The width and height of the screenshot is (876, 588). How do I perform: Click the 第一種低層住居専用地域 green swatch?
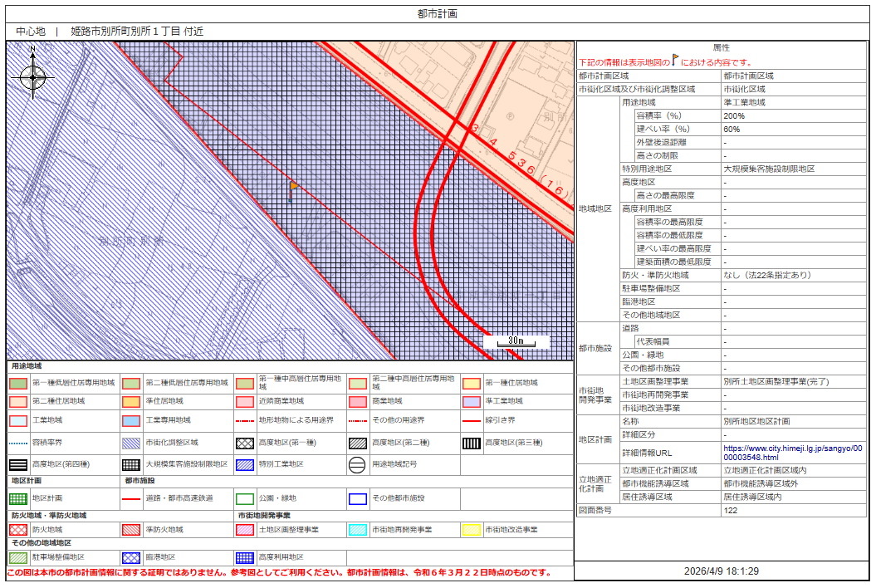(18, 384)
